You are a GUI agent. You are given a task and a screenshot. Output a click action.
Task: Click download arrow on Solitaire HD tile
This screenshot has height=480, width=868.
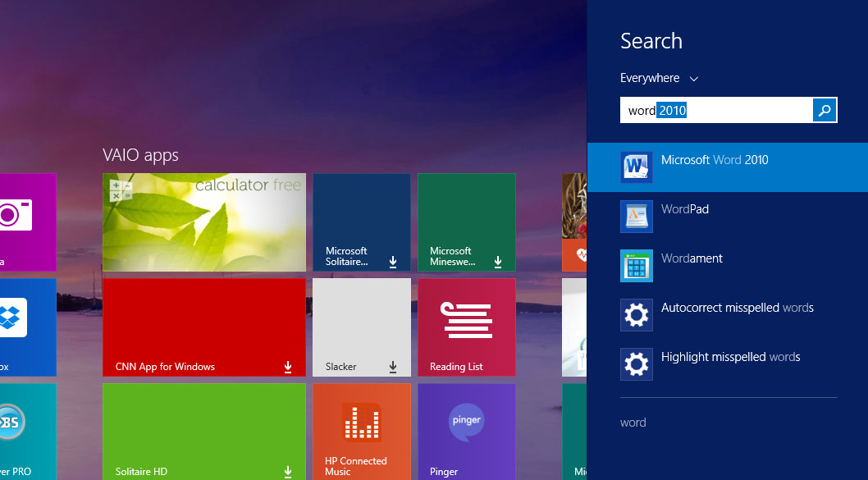pos(288,472)
